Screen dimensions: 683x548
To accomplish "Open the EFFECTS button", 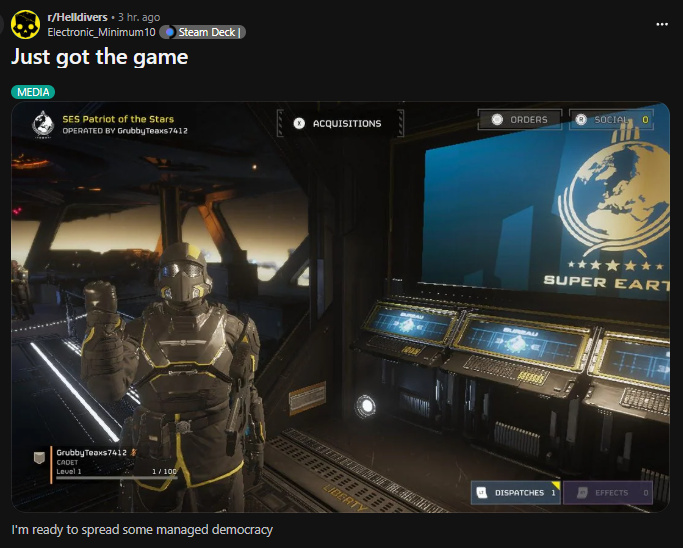I will coord(608,493).
